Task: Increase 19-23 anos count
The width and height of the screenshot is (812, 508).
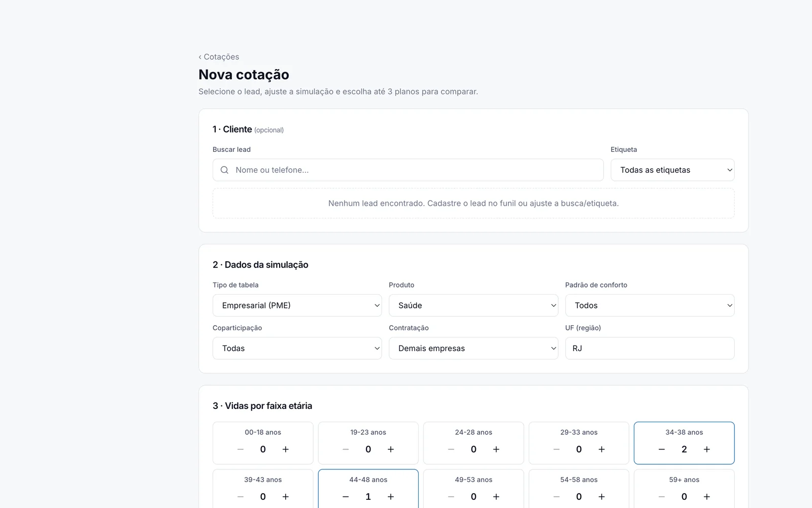Action: point(391,449)
